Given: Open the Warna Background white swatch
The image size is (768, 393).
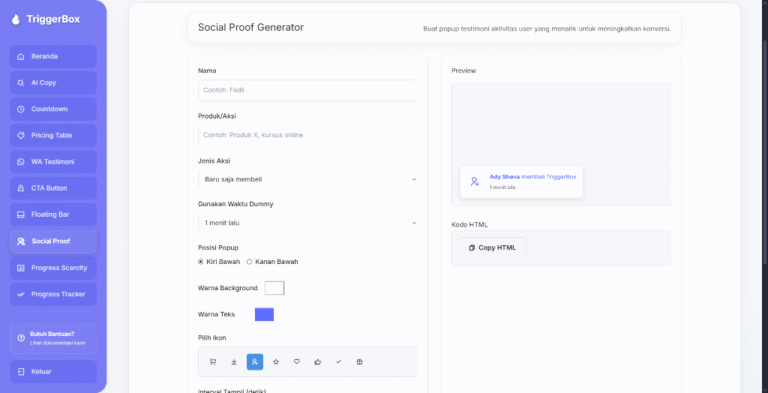Looking at the screenshot, I should coord(274,288).
